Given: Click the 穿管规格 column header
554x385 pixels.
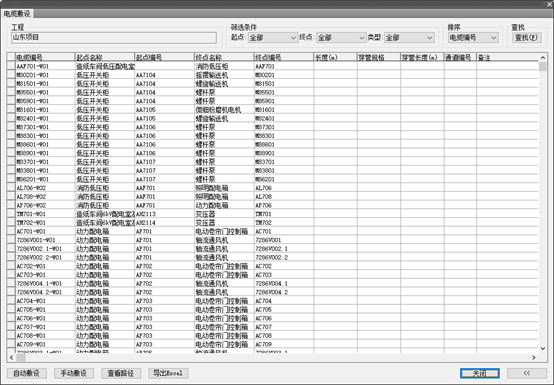Looking at the screenshot, I should pyautogui.click(x=379, y=57).
